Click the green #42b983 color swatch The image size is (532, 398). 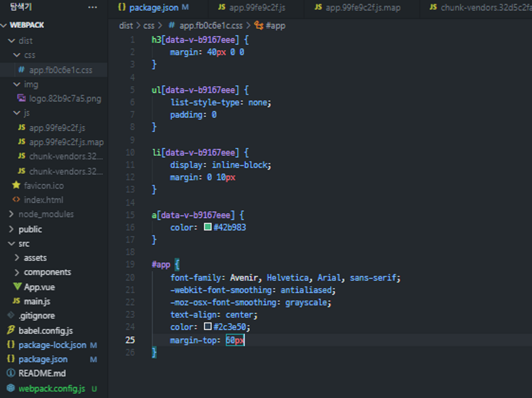tap(207, 227)
